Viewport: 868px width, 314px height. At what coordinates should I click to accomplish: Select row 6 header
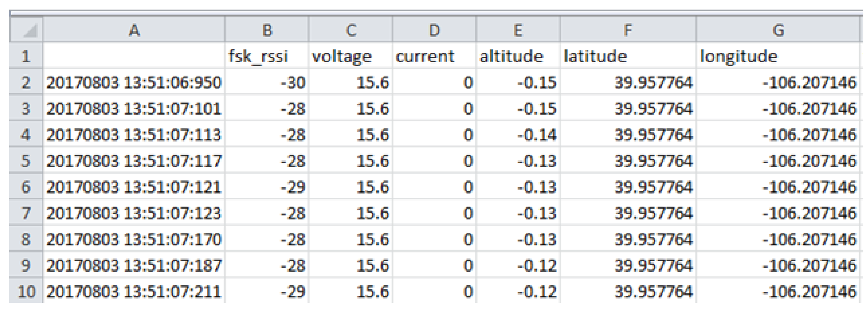tap(26, 187)
